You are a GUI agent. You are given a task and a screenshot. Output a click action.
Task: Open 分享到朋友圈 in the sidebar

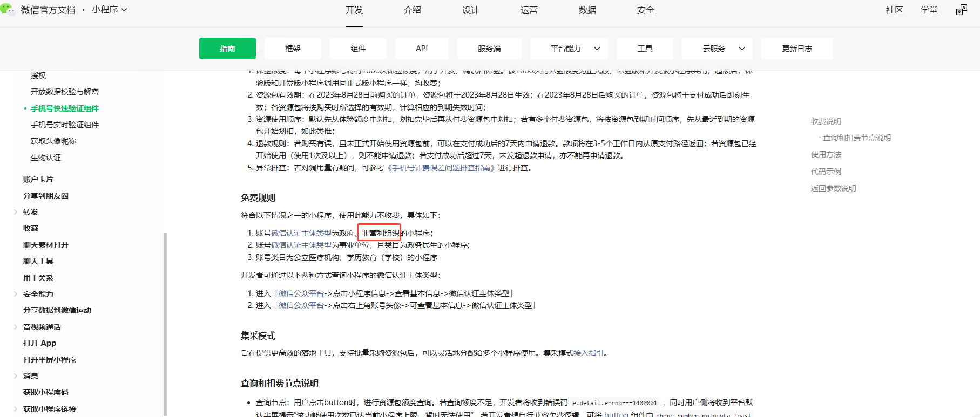(x=46, y=196)
